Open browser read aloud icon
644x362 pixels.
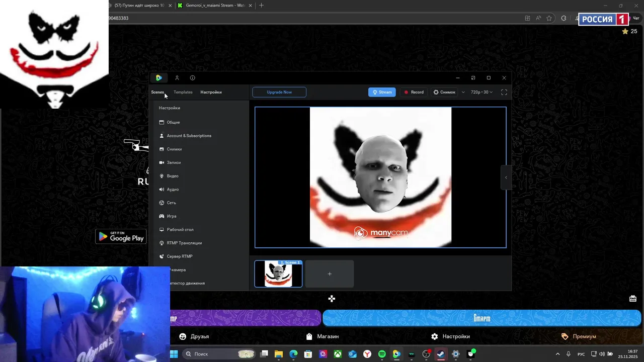point(538,18)
